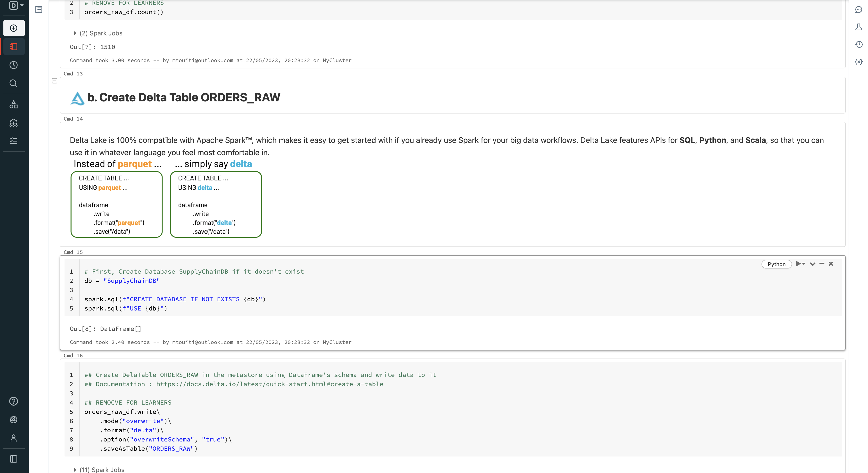
Task: Open the Compute clusters icon in sidebar
Action: click(14, 123)
